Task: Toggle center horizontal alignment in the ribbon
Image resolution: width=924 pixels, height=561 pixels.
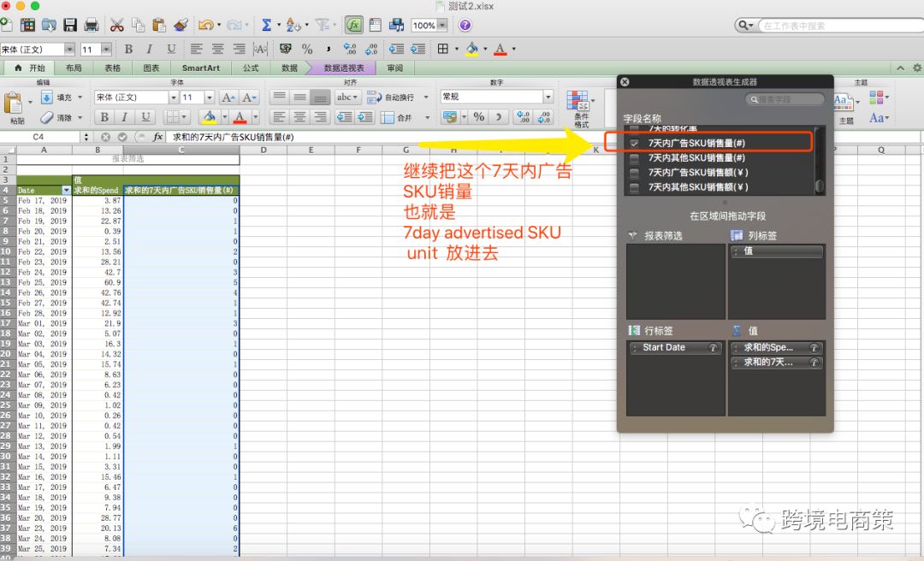Action: point(299,117)
